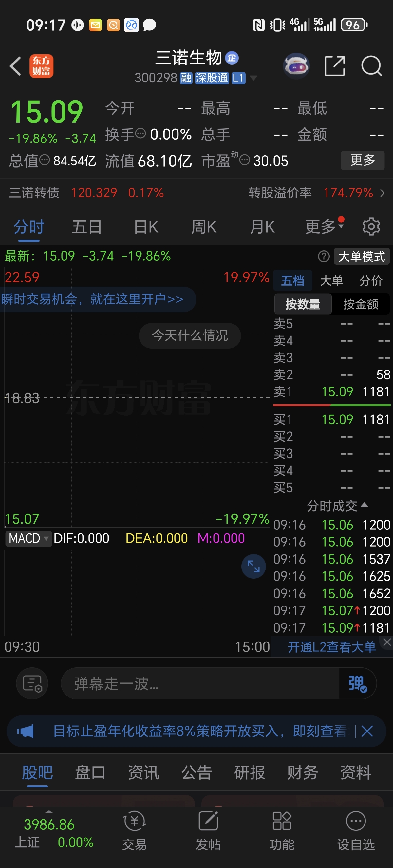393x868 pixels.
Task: Open 更多 chart period dropdown
Action: pos(324,226)
